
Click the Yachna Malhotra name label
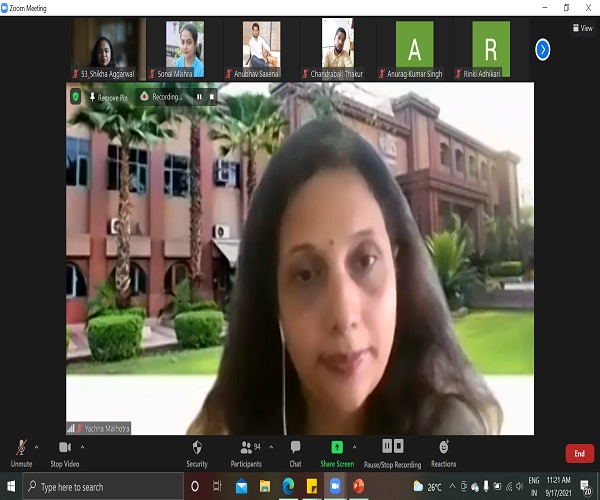pos(99,428)
